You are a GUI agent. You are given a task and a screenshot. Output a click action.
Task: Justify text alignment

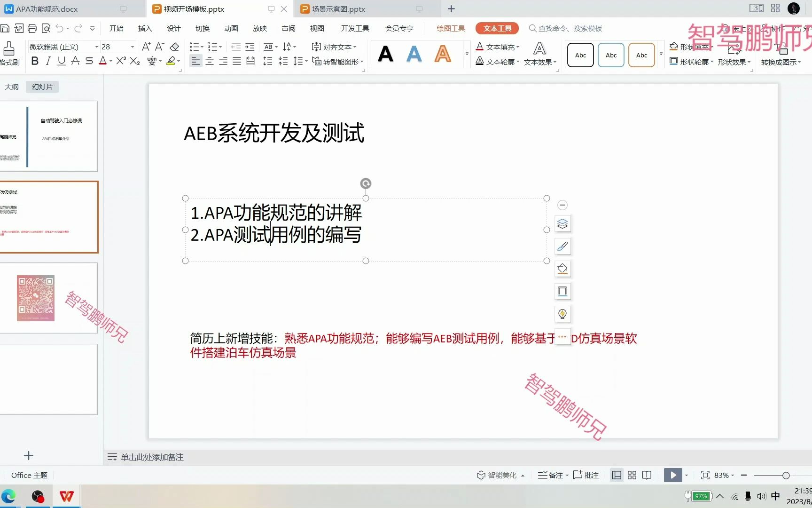237,61
